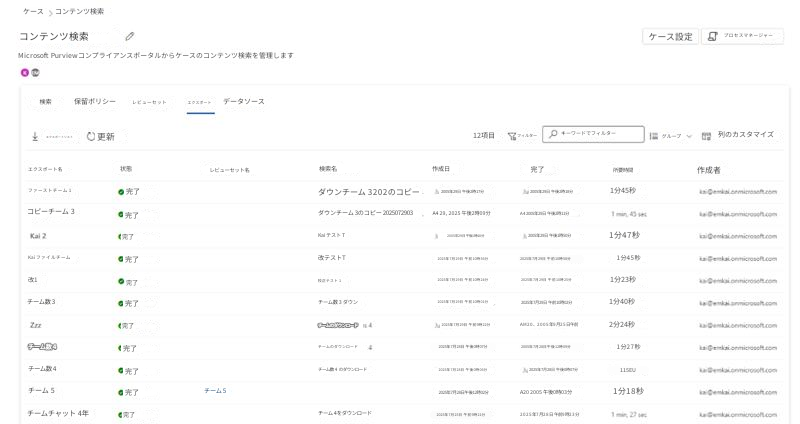Select the チーム数3 export name
This screenshot has height=424, width=800.
(41, 302)
